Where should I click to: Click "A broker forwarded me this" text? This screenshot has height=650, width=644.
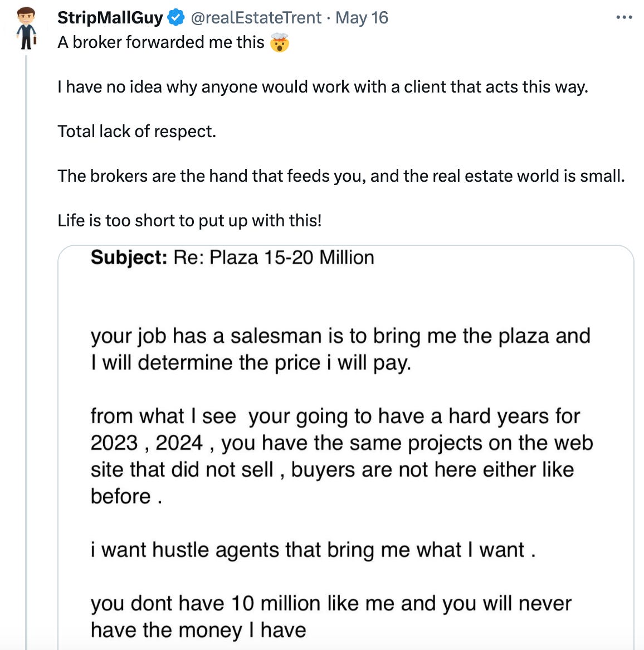(160, 42)
